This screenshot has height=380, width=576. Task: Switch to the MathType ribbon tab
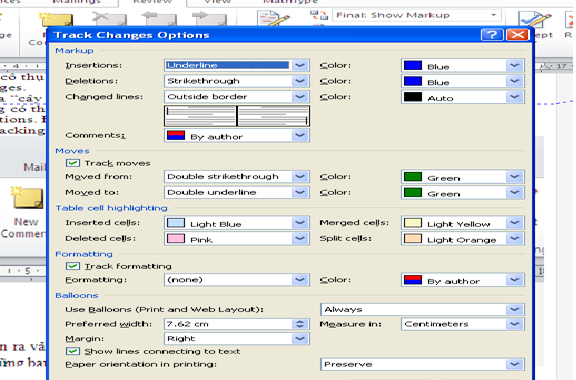tap(290, 2)
